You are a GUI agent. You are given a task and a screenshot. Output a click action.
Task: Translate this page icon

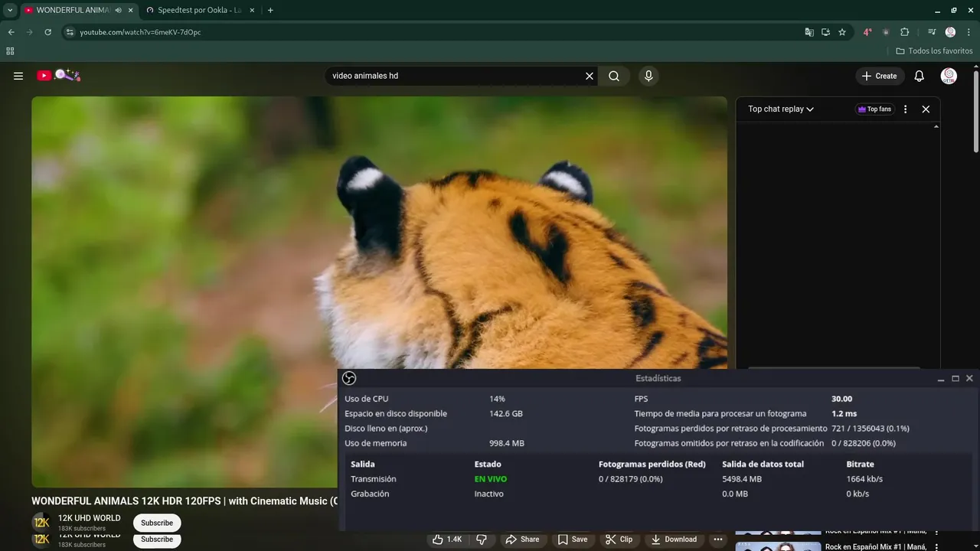point(809,32)
